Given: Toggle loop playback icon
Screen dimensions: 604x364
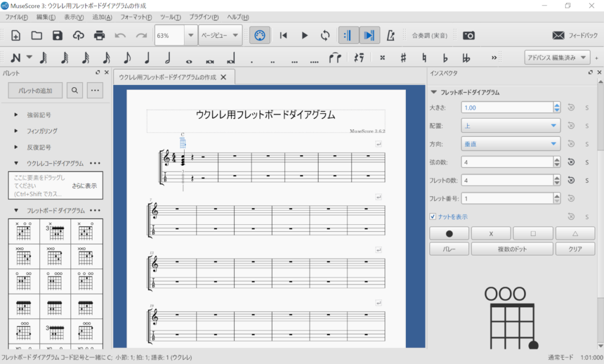Looking at the screenshot, I should [325, 35].
